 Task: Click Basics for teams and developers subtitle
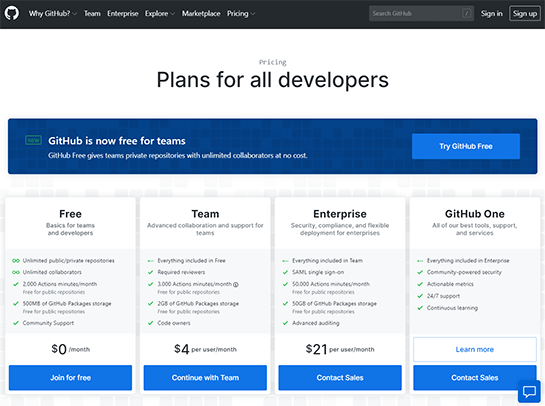tap(70, 229)
